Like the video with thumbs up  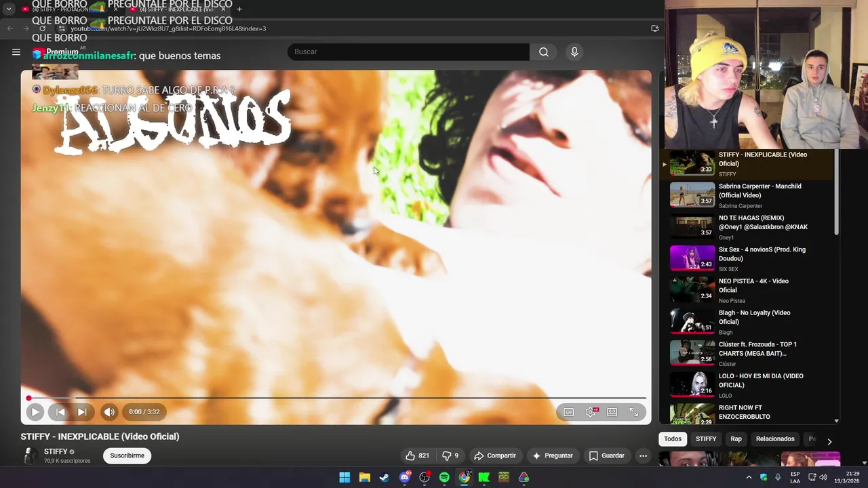coord(418,455)
